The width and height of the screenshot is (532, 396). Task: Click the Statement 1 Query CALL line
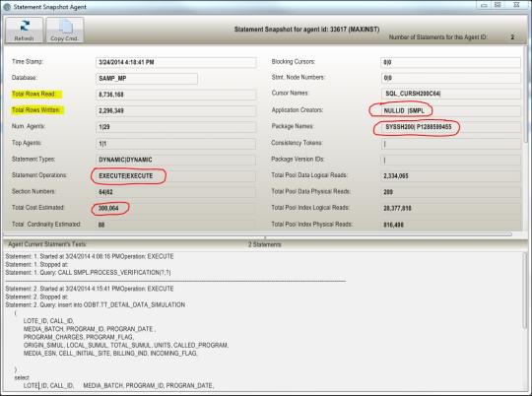pyautogui.click(x=89, y=273)
